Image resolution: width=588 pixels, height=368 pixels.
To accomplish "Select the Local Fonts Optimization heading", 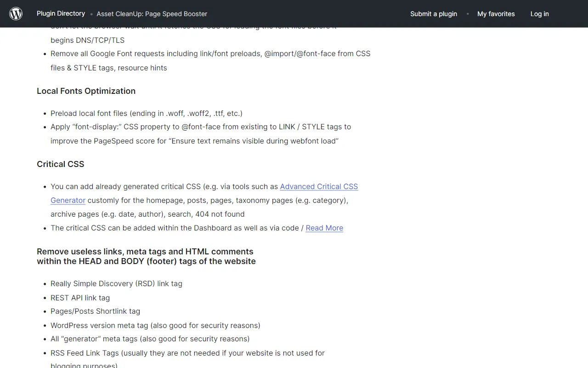I will [x=86, y=91].
